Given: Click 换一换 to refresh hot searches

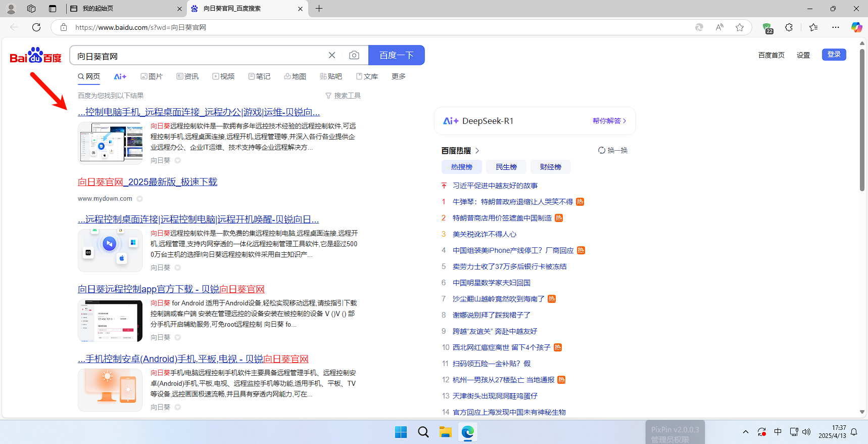Looking at the screenshot, I should [x=613, y=150].
